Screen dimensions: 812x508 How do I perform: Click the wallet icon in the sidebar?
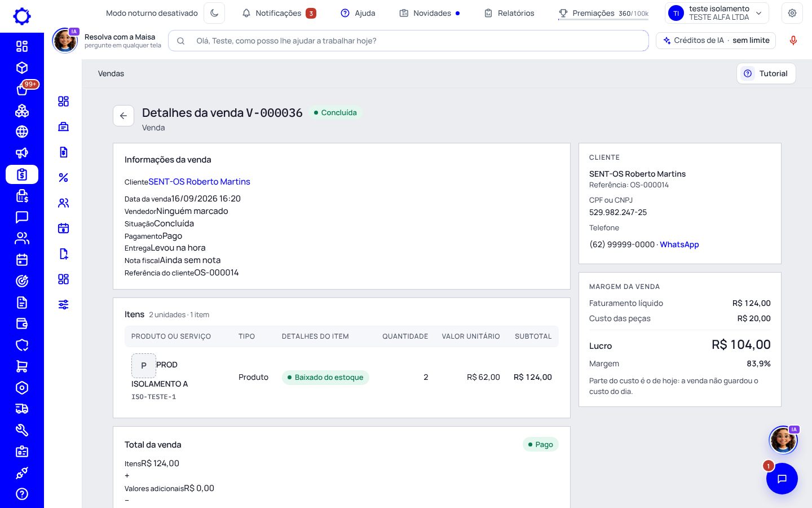coord(22,323)
